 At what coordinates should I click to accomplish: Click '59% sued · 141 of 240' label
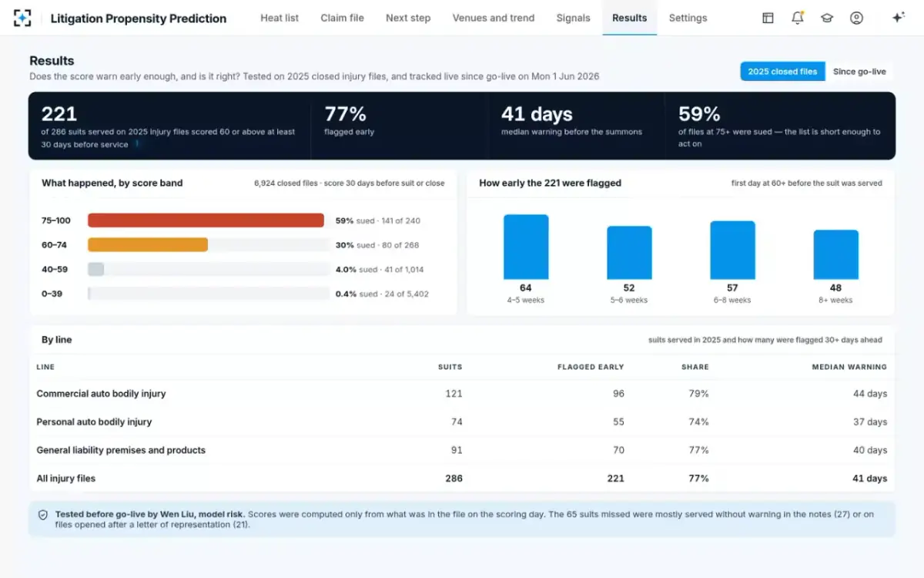click(x=378, y=220)
